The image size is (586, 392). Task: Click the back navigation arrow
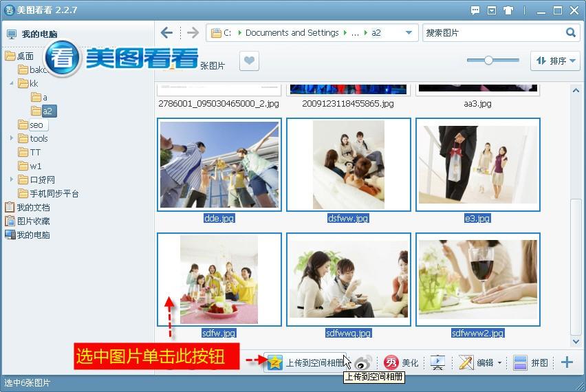(166, 33)
